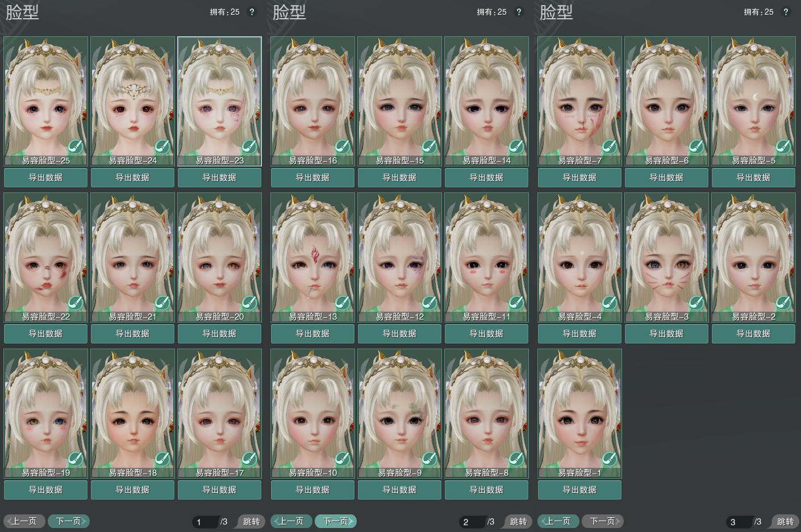Click the edit brush icon on 易容脸型-22
This screenshot has width=801, height=532.
[x=76, y=303]
